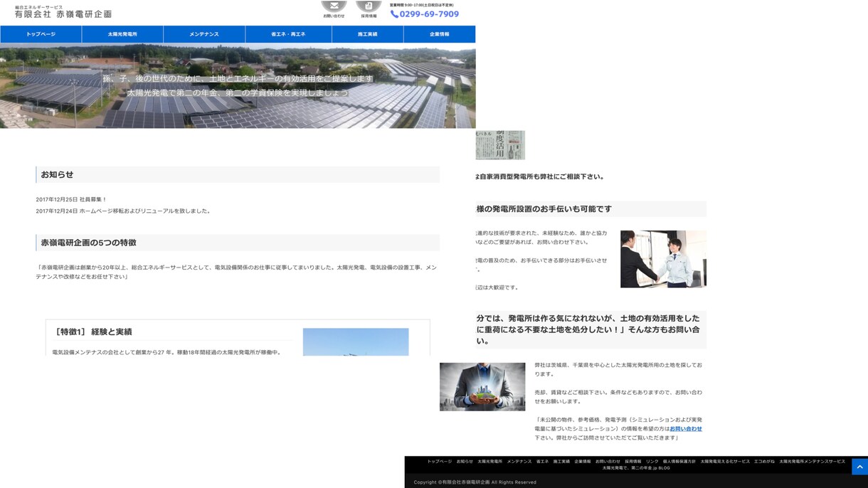Open footer link 太陽光発電所メンテナンスサービス
This screenshot has width=868, height=488.
813,462
